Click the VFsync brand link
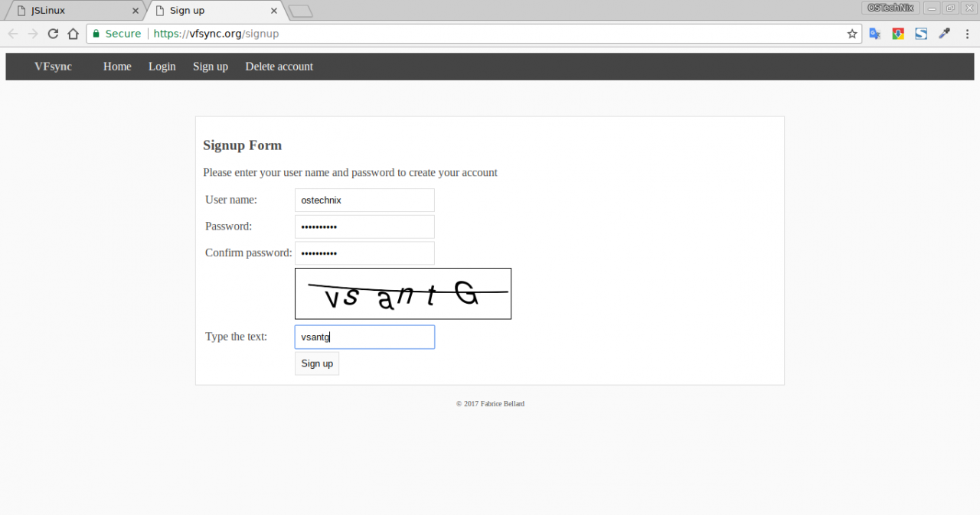980x515 pixels. click(53, 67)
